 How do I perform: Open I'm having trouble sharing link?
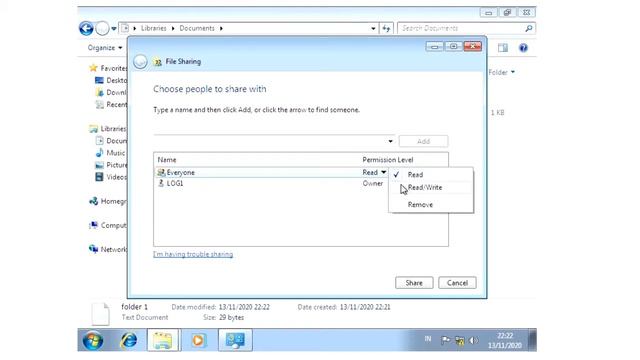pos(193,254)
